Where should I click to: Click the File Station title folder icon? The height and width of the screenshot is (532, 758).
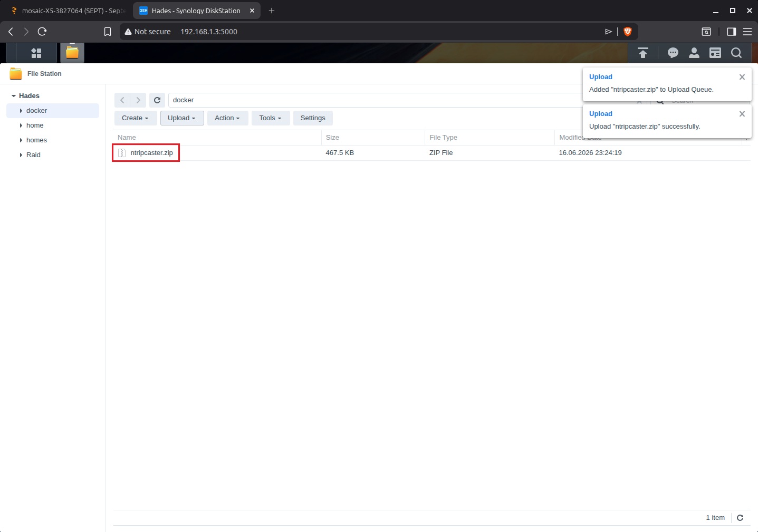(x=16, y=74)
